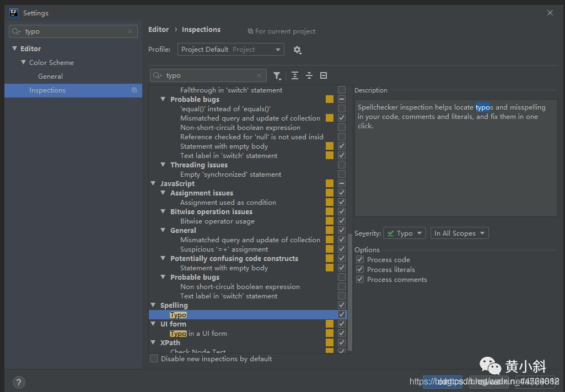565x392 pixels.
Task: Select Non-short-circuit boolean expression row
Action: click(x=240, y=128)
